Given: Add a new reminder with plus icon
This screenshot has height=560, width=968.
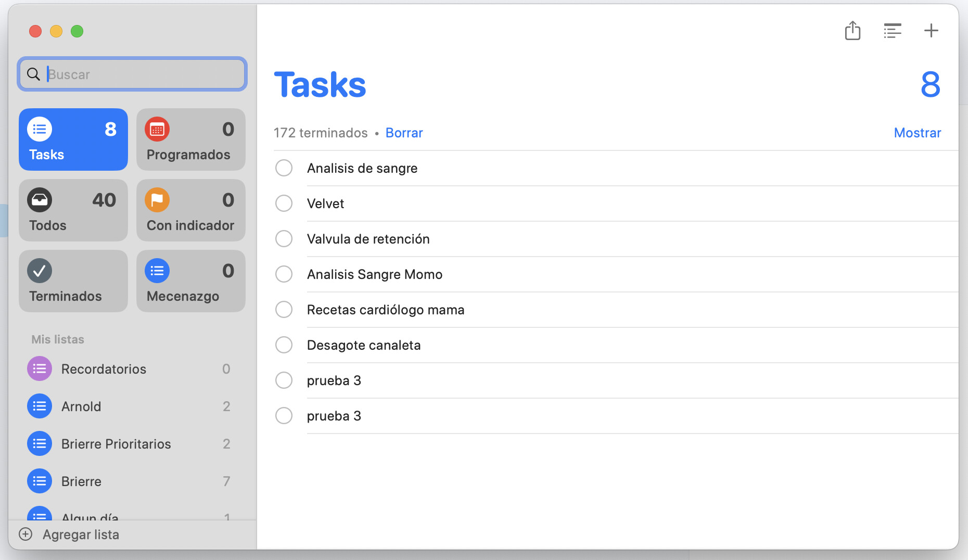Looking at the screenshot, I should tap(931, 31).
